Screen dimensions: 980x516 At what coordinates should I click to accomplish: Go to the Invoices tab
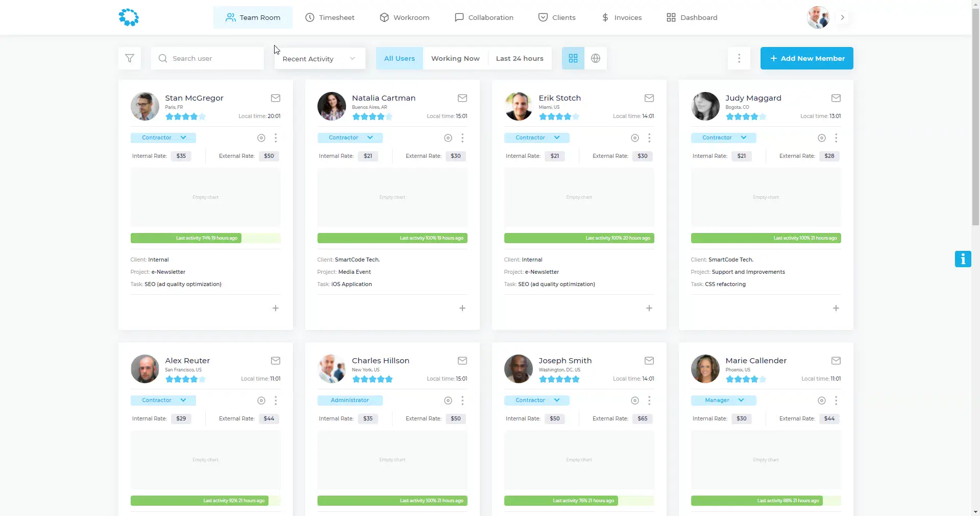coord(621,17)
